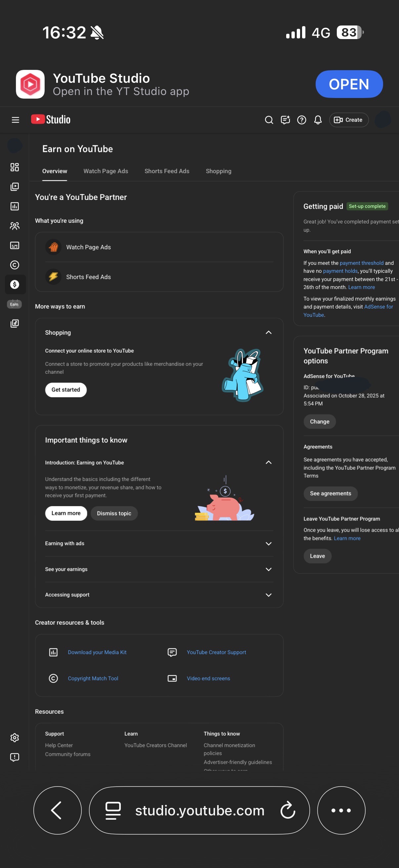
Task: Open the Content sidebar icon
Action: 15,187
